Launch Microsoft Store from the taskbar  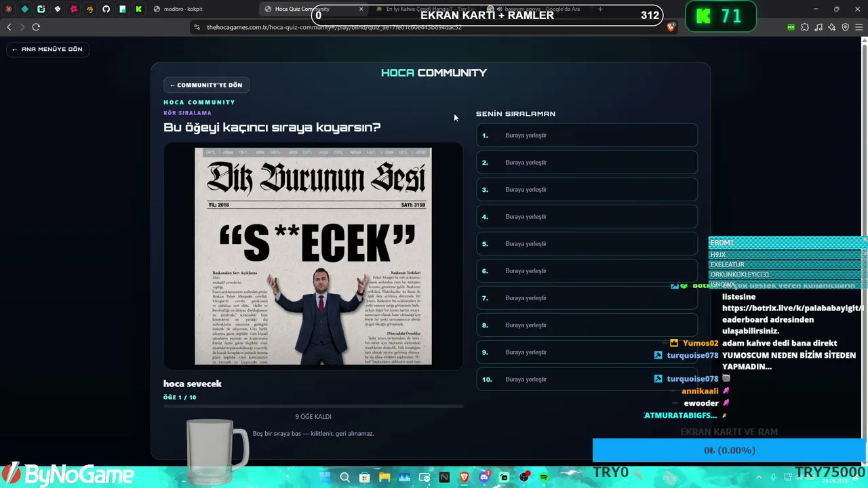(365, 477)
